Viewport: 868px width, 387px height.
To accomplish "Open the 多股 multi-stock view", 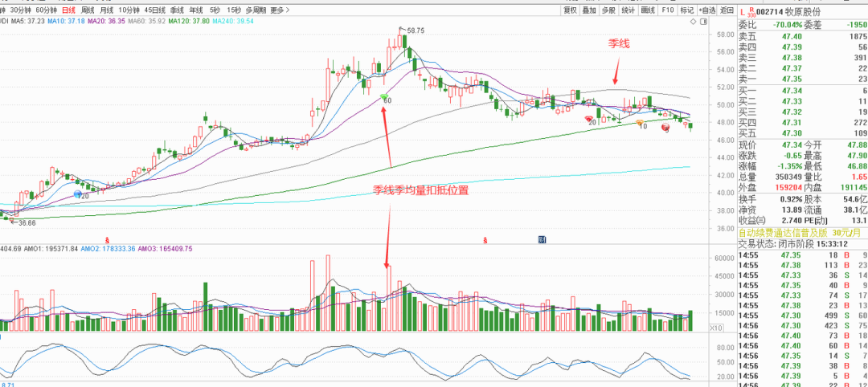I will [609, 10].
